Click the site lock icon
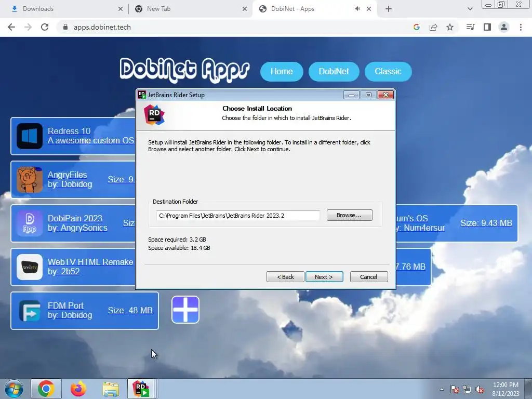Image resolution: width=532 pixels, height=399 pixels. [65, 27]
